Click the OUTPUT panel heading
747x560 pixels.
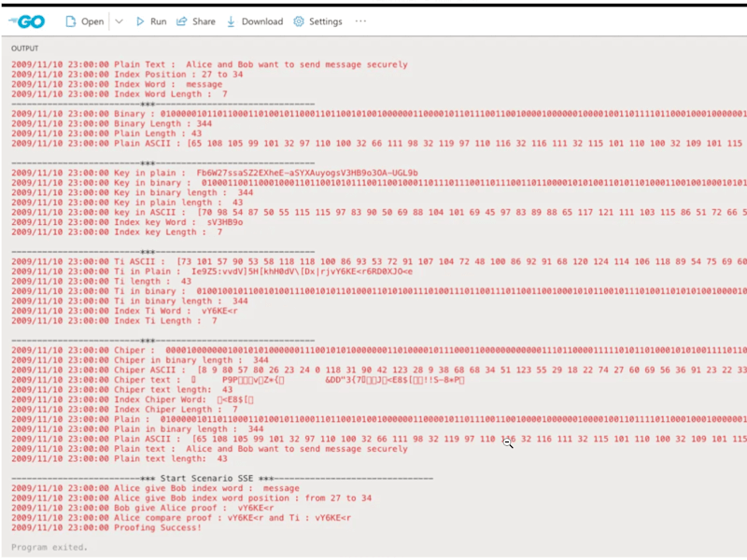click(x=25, y=49)
